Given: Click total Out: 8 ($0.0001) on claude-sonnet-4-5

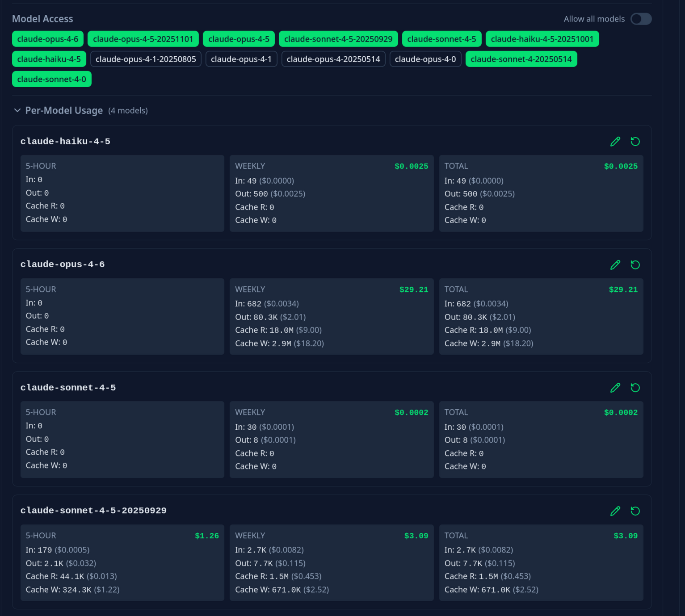Looking at the screenshot, I should (x=475, y=440).
